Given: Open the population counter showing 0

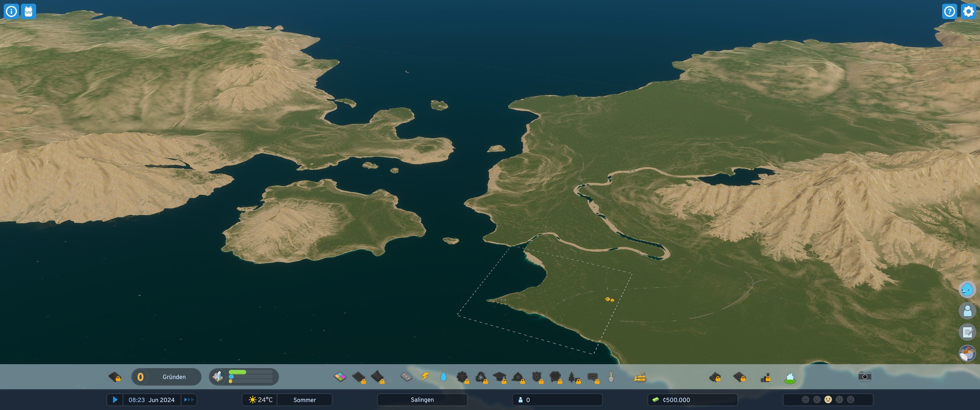Looking at the screenshot, I should (x=557, y=399).
